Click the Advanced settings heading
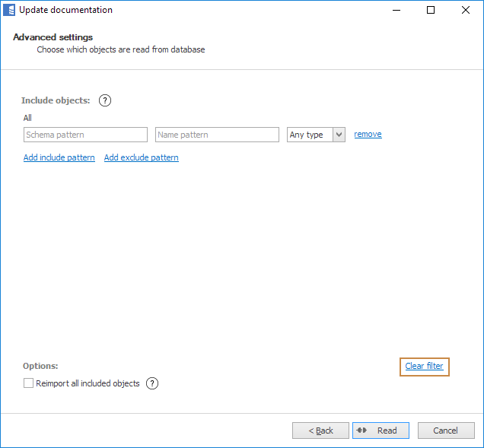 (53, 37)
